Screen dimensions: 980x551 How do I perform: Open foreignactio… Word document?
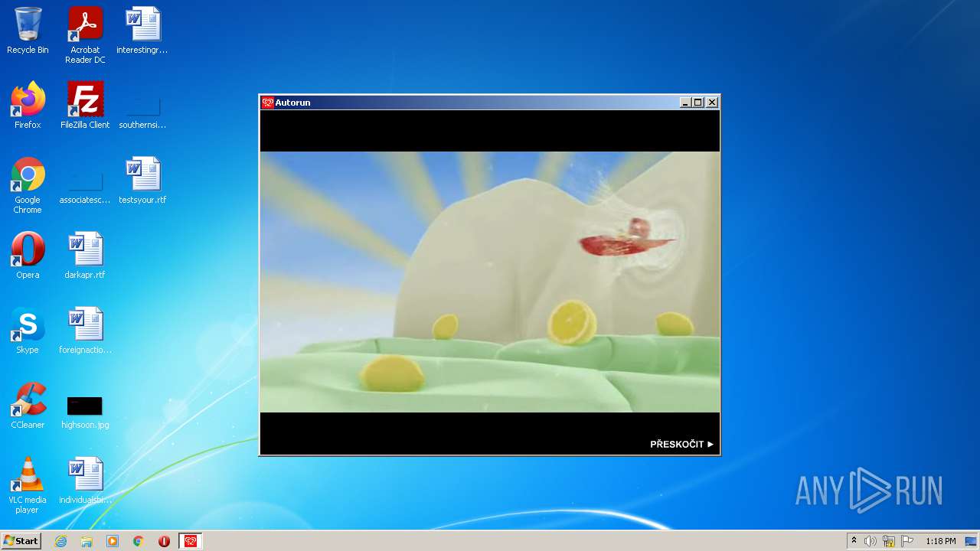pyautogui.click(x=85, y=331)
